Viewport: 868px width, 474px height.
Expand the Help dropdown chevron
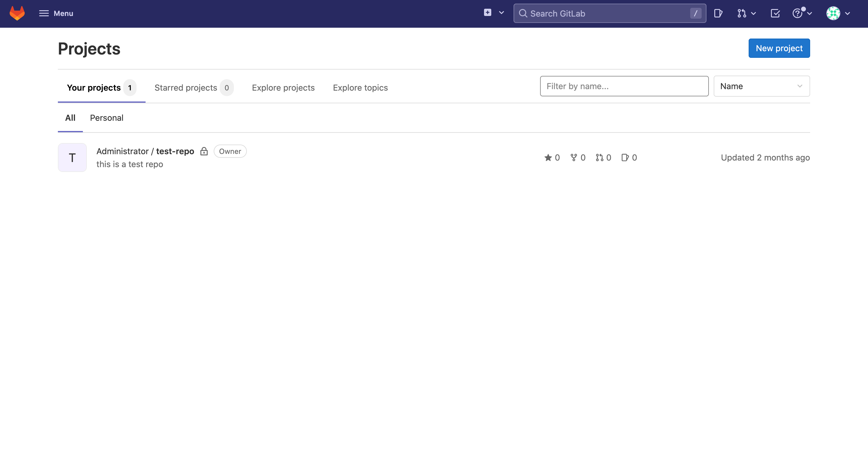click(x=809, y=14)
